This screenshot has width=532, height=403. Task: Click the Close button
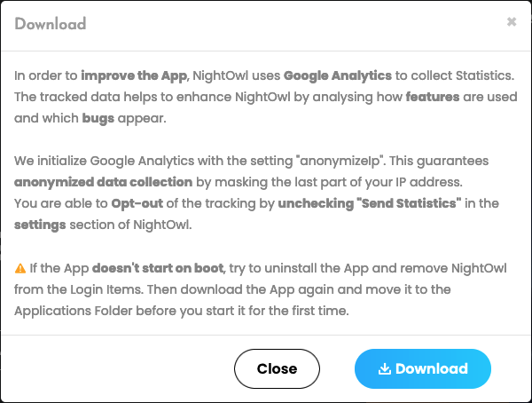pyautogui.click(x=277, y=368)
